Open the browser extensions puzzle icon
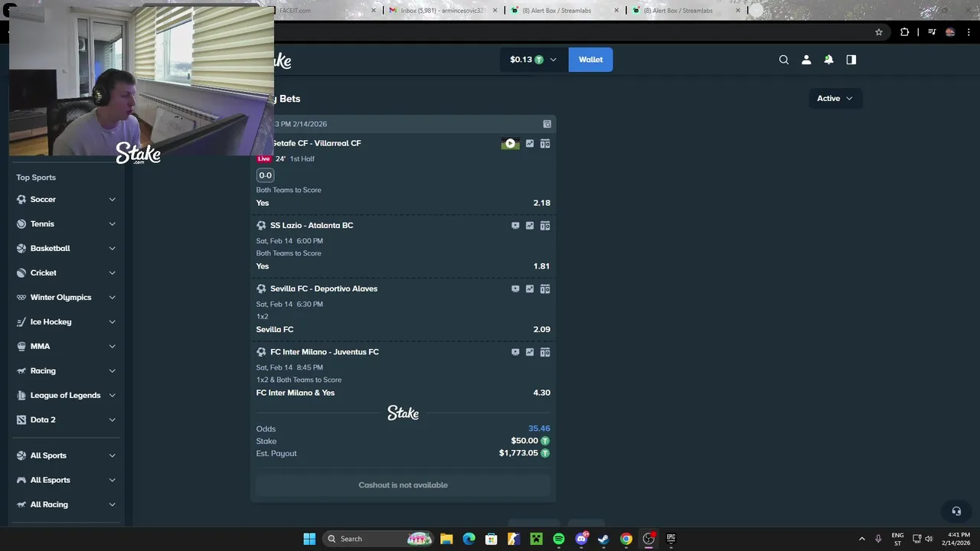The width and height of the screenshot is (980, 551). point(905,32)
